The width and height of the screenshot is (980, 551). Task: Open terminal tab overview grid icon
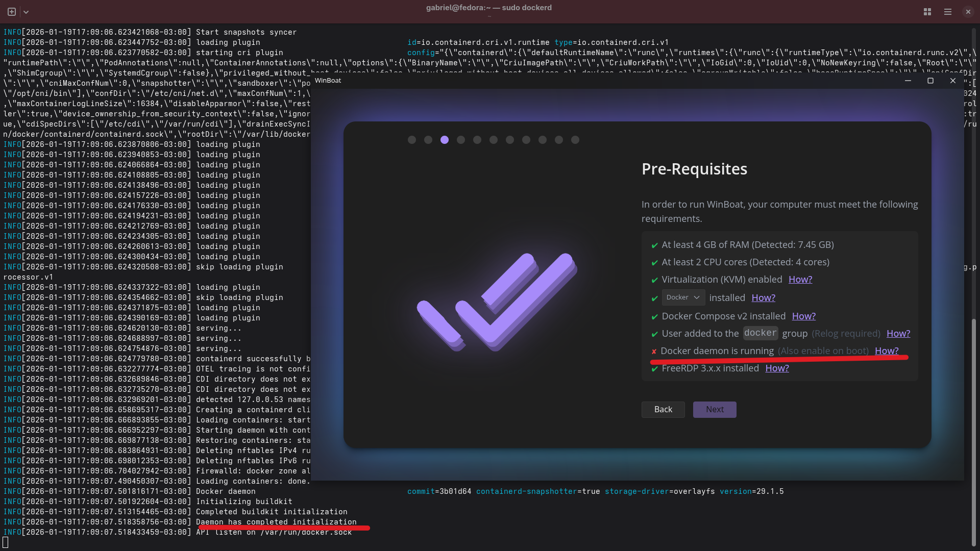pyautogui.click(x=927, y=12)
